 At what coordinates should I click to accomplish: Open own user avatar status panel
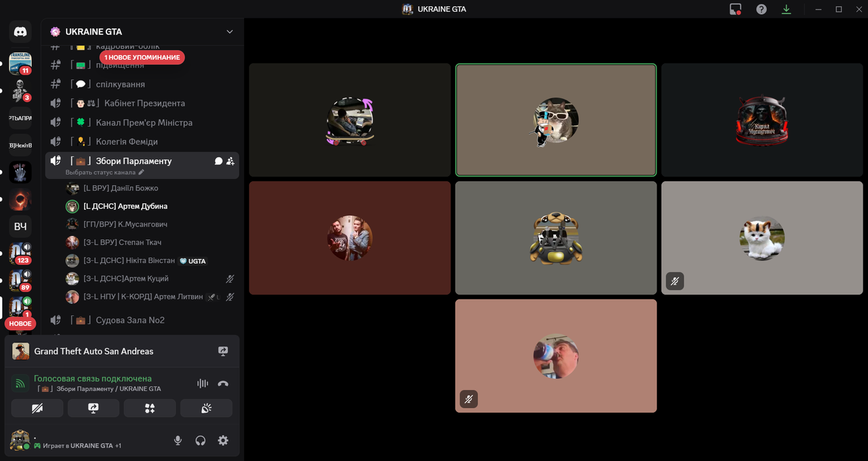point(20,441)
